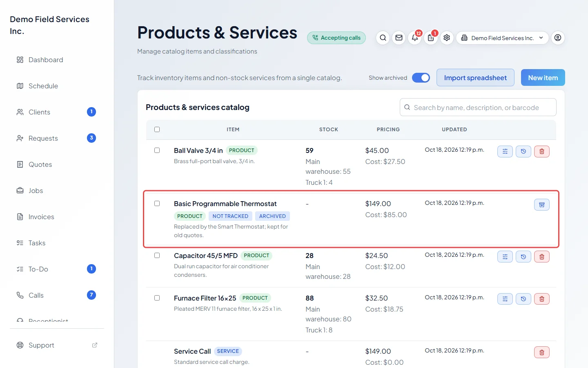Check the select-all checkbox in table header
Viewport: 588px width, 368px height.
tap(157, 129)
